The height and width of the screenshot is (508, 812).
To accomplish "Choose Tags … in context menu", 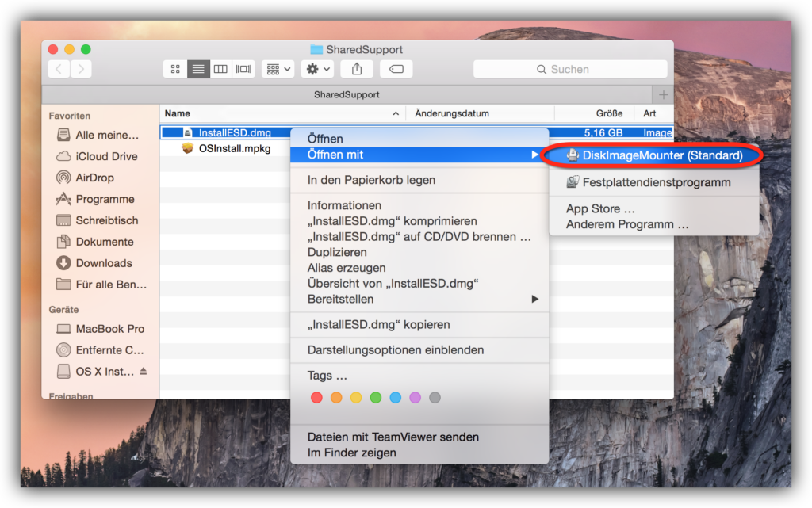I will point(419,375).
